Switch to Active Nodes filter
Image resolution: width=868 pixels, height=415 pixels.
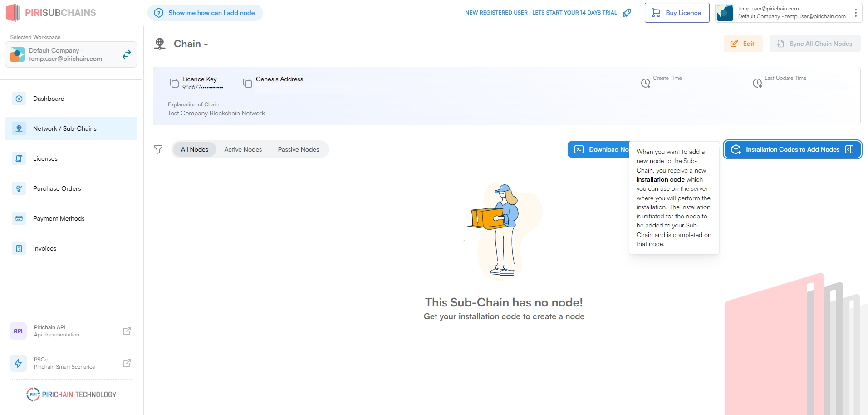243,149
